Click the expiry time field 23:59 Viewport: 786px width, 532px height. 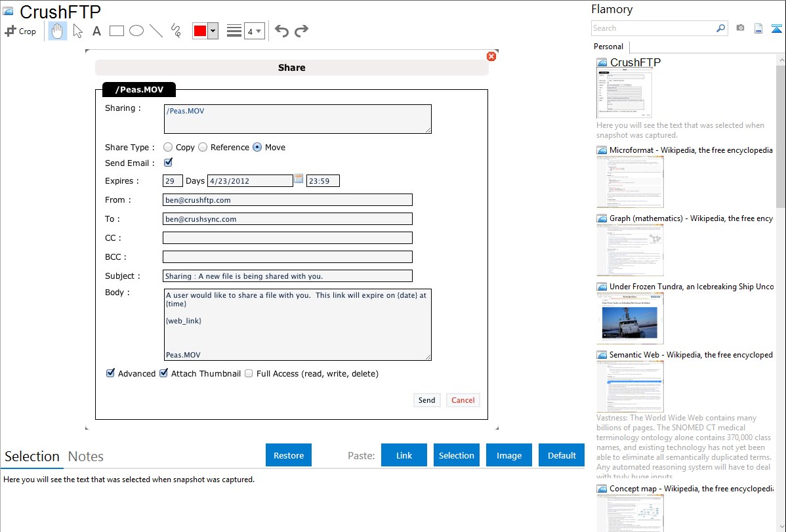pos(323,181)
